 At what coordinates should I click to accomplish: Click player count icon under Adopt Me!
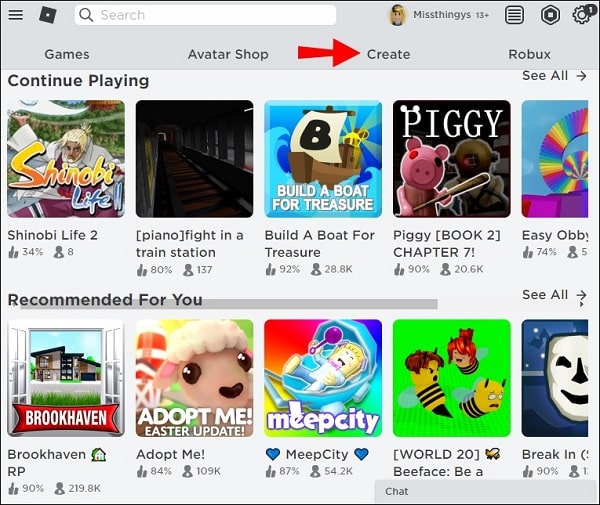[x=188, y=471]
